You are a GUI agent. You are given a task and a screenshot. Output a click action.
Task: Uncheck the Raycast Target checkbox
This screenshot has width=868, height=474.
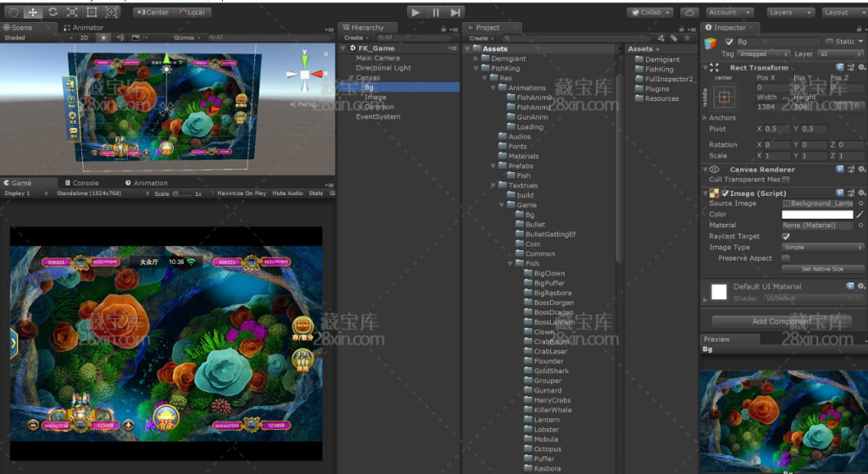(786, 237)
